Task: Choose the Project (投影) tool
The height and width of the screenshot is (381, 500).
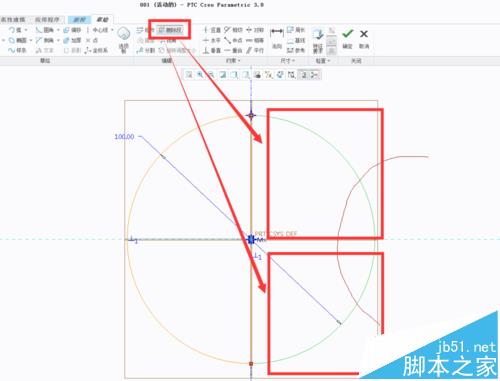Action: click(x=72, y=50)
